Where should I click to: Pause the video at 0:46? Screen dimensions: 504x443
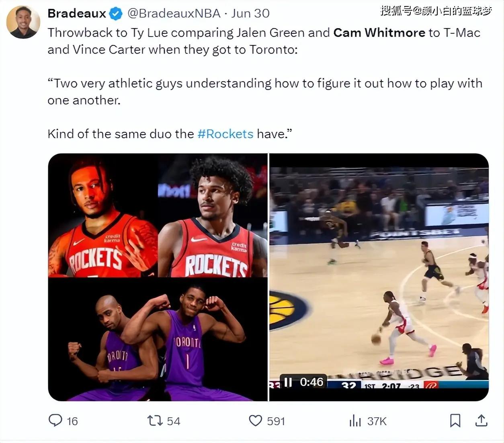coord(288,381)
